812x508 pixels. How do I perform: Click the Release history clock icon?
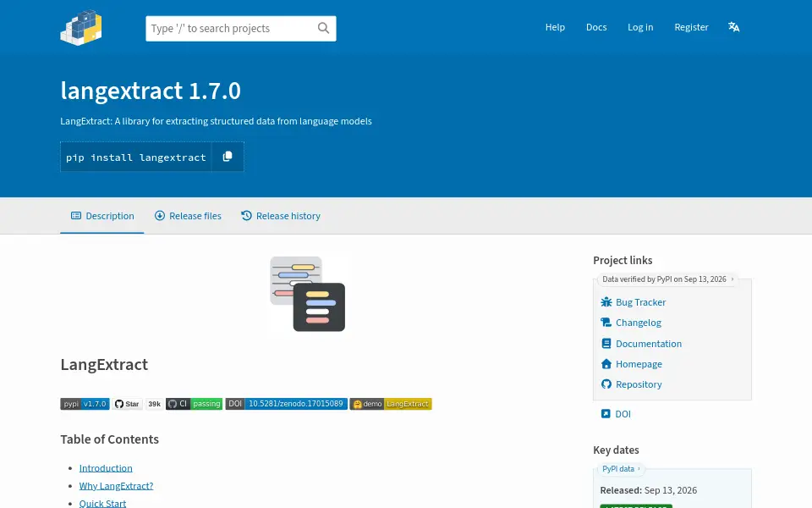coord(246,216)
